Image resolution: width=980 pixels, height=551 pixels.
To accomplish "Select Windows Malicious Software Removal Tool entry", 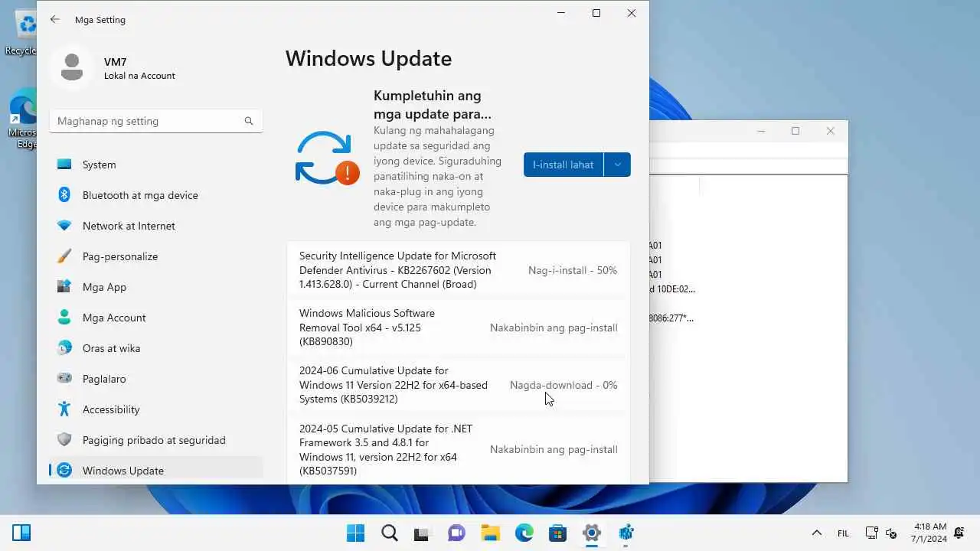I will (459, 328).
